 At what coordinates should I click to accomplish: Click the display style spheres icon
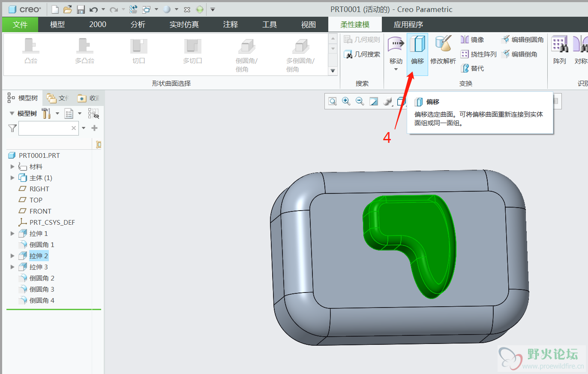click(x=387, y=101)
